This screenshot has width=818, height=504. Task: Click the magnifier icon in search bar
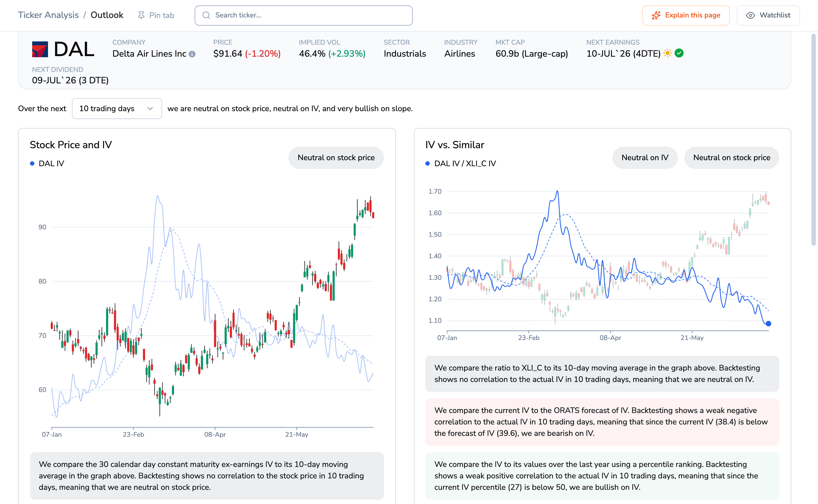206,15
